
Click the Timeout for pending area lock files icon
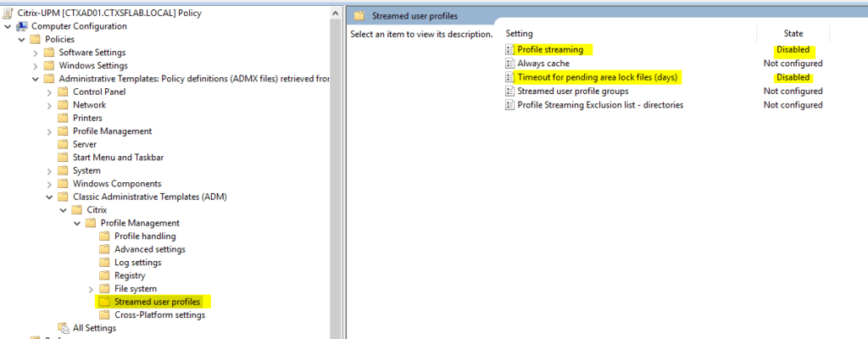pyautogui.click(x=509, y=77)
